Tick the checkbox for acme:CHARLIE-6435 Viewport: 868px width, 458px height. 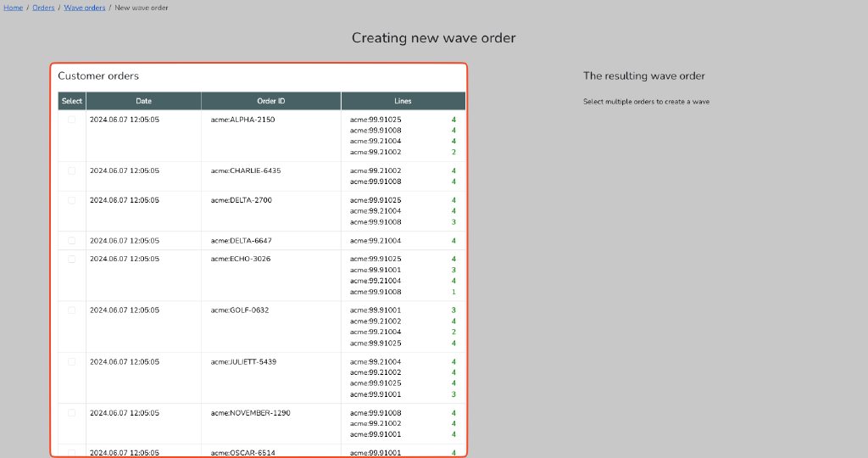(x=72, y=170)
